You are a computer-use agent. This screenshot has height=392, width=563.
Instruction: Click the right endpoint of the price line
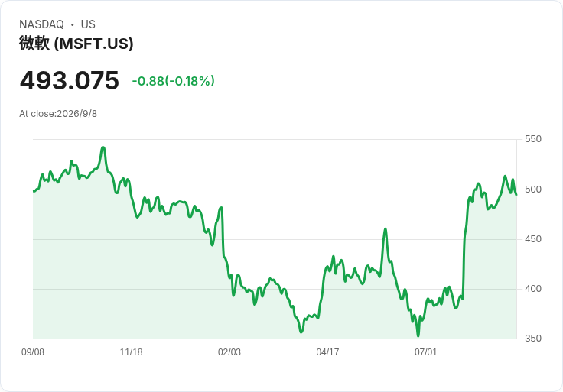click(516, 195)
